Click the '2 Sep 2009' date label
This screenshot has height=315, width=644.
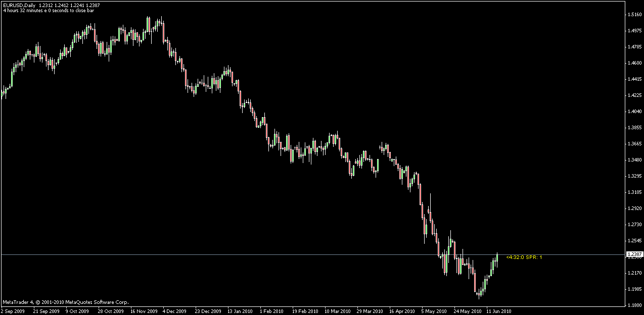coord(13,311)
